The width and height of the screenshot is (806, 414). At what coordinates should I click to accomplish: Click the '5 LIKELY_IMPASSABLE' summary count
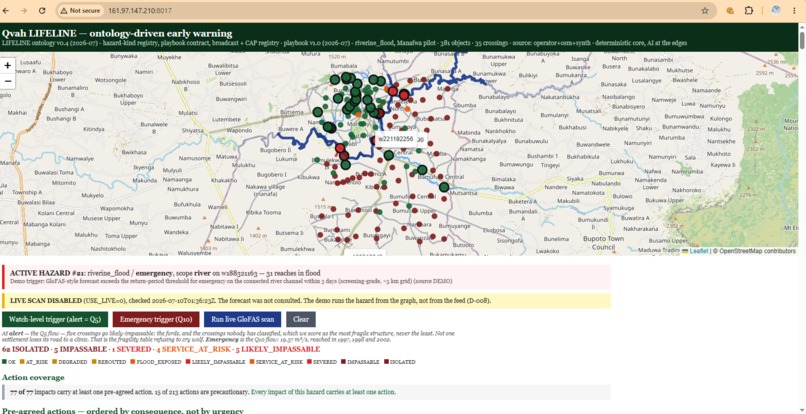tap(278, 349)
